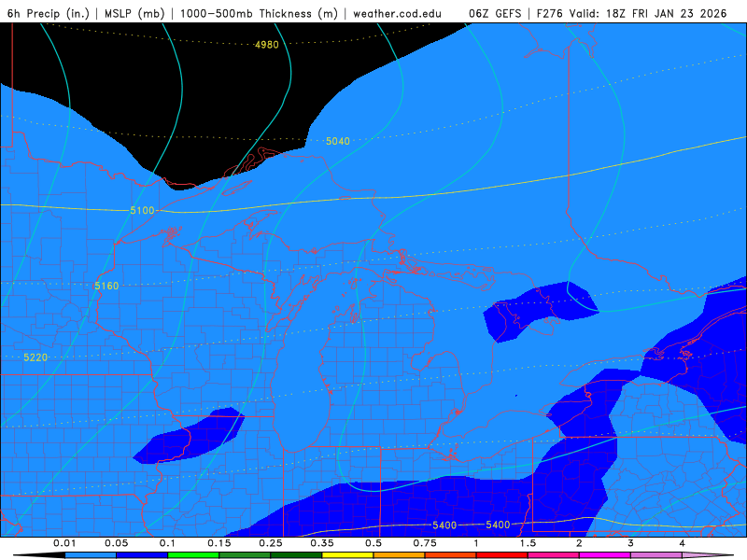Click the MSLP (mb) header text
747x560 pixels.
[x=134, y=13]
